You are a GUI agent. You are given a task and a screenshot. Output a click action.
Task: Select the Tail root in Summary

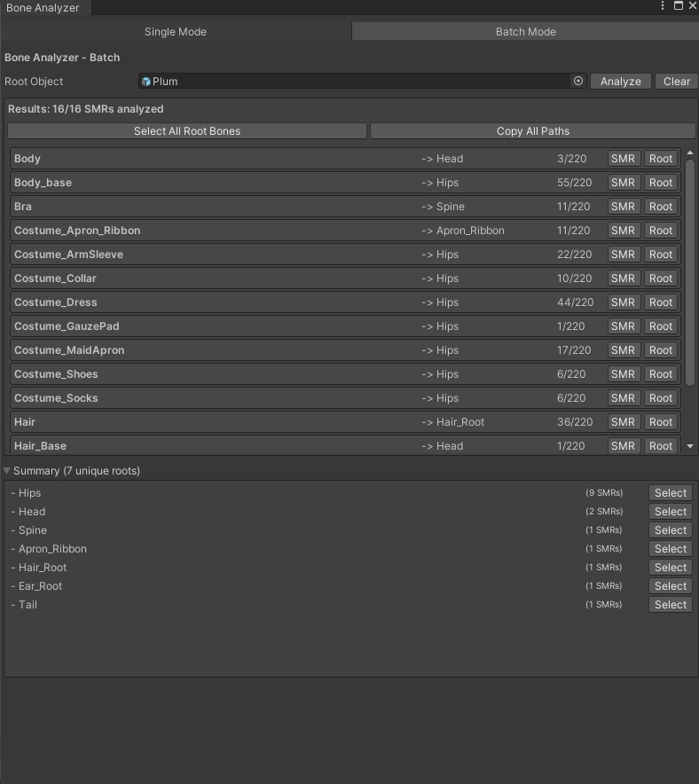pos(670,605)
